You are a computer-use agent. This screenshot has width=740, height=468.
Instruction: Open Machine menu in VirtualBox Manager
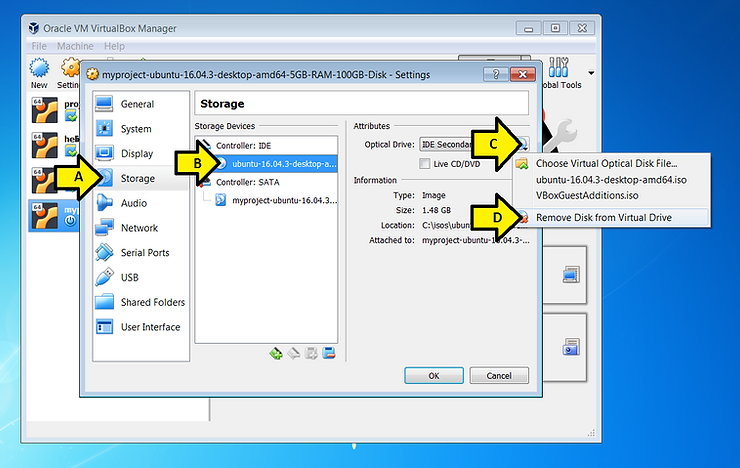[75, 46]
